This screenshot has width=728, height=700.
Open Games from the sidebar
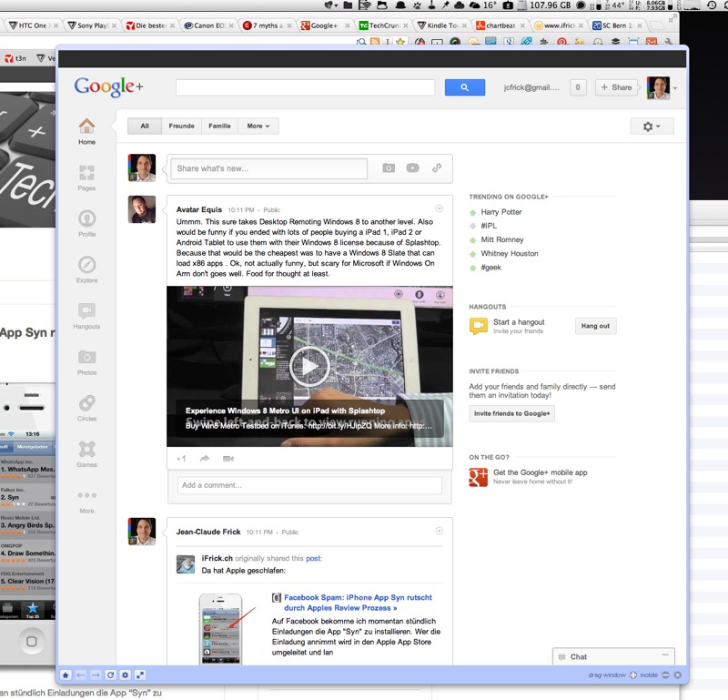point(86,451)
